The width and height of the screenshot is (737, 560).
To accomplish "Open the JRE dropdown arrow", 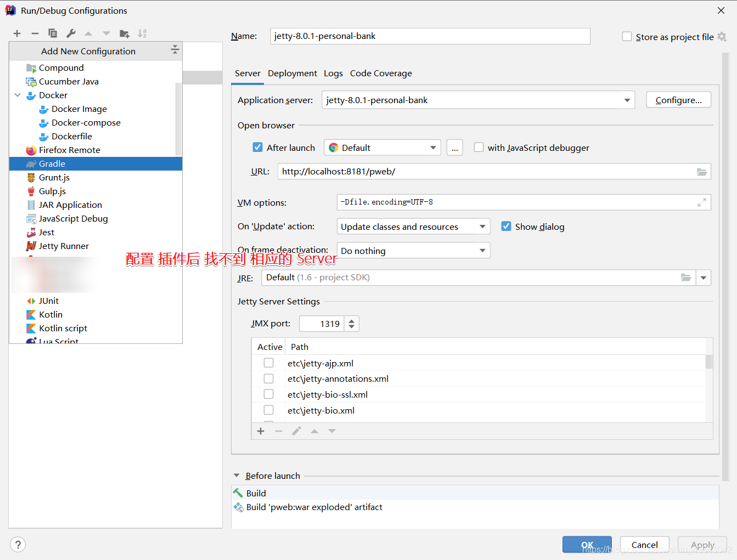I will point(704,278).
